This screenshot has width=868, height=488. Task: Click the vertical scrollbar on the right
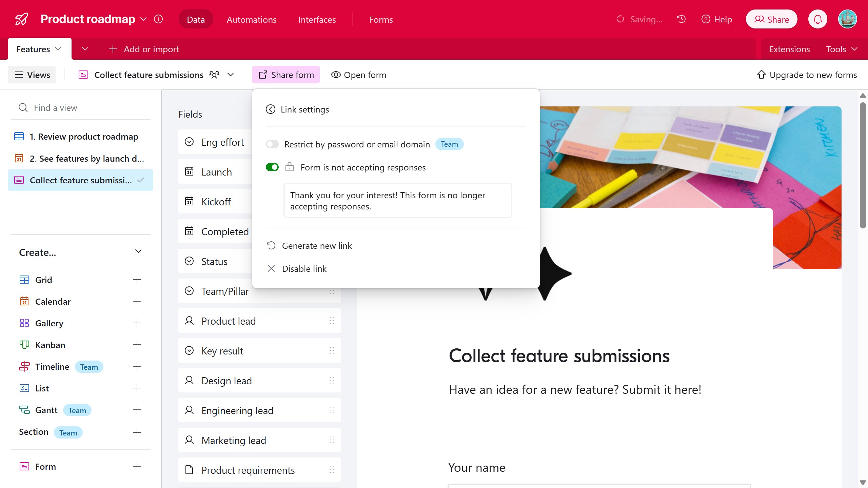click(x=863, y=166)
